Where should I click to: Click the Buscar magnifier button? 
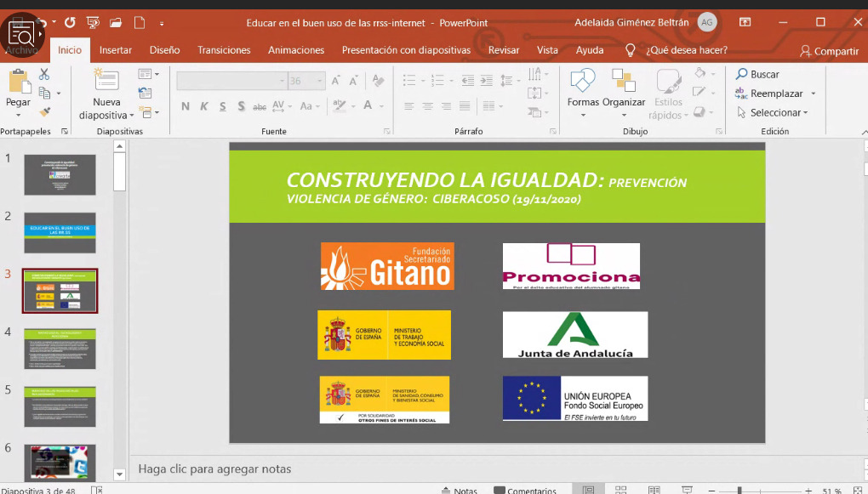tap(757, 74)
